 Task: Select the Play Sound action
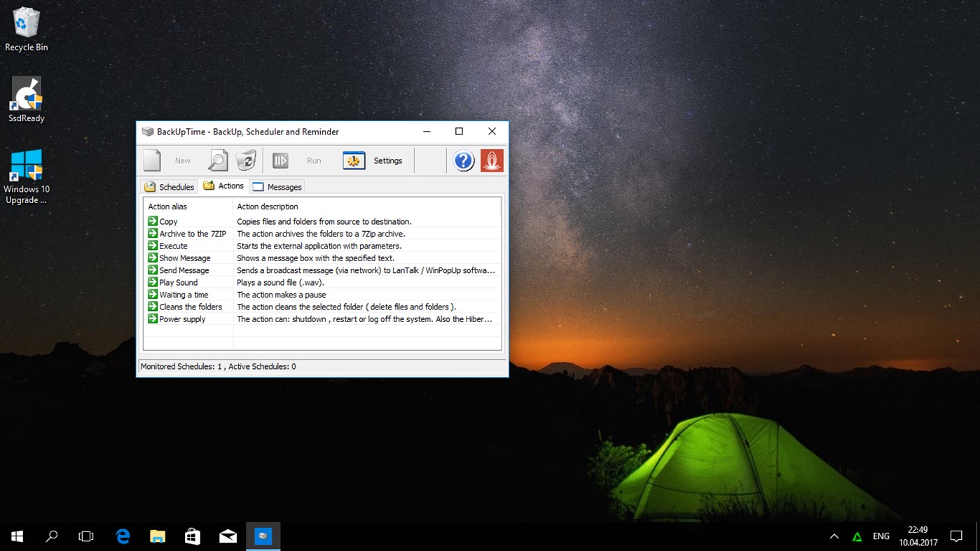[177, 282]
